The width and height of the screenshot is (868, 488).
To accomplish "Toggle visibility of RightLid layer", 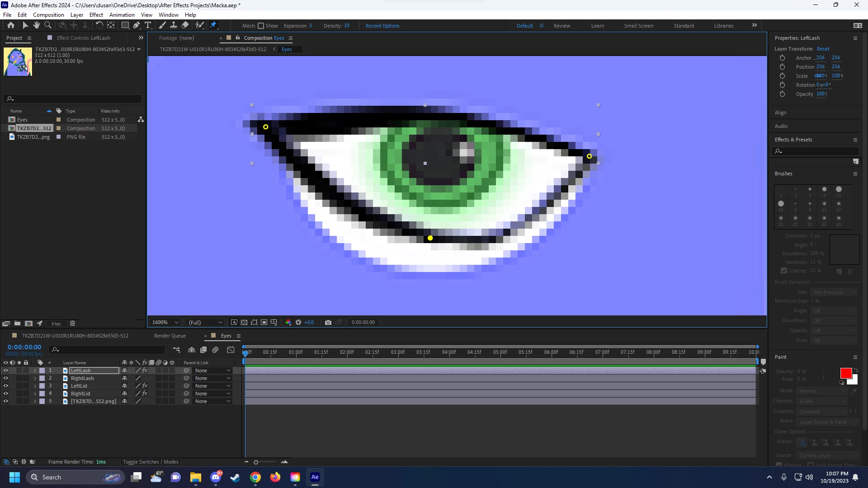I will pyautogui.click(x=5, y=394).
